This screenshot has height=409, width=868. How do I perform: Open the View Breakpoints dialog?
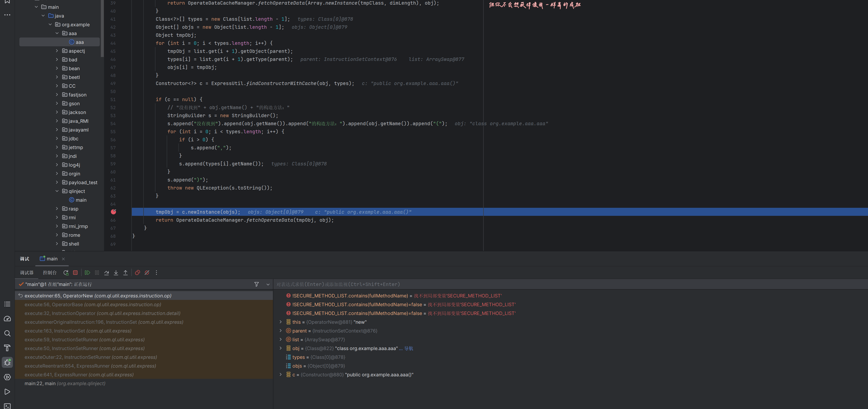tap(137, 273)
